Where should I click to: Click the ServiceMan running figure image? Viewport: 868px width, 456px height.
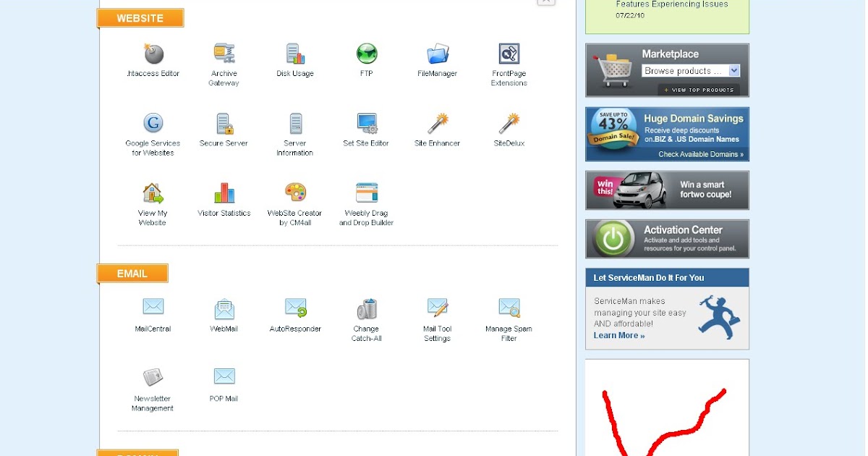[719, 316]
